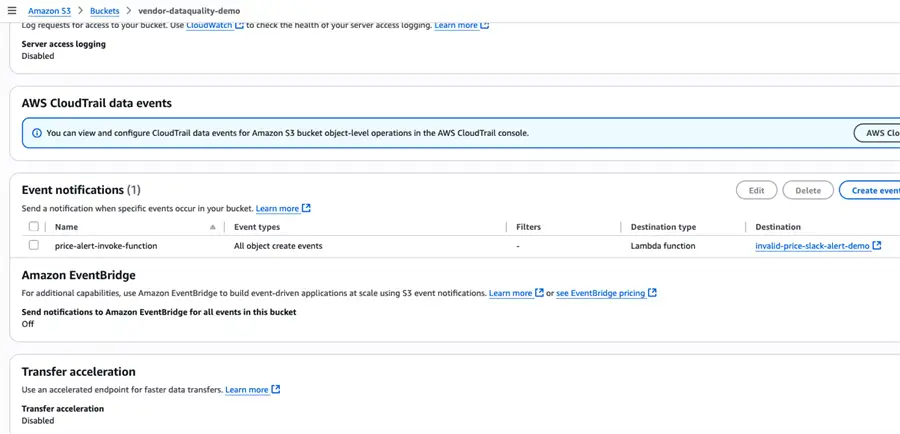Click the Delete event notification button
The height and width of the screenshot is (434, 900).
click(808, 190)
